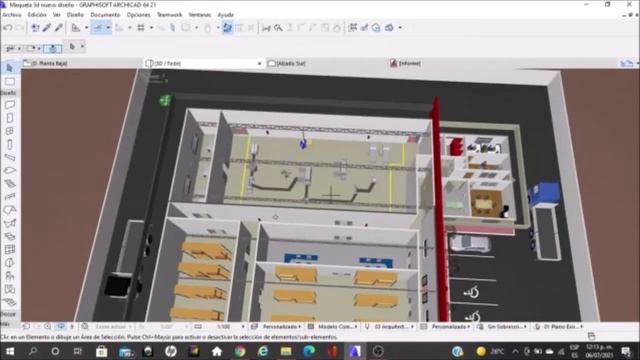Open the Ayuda menu

pos(225,15)
